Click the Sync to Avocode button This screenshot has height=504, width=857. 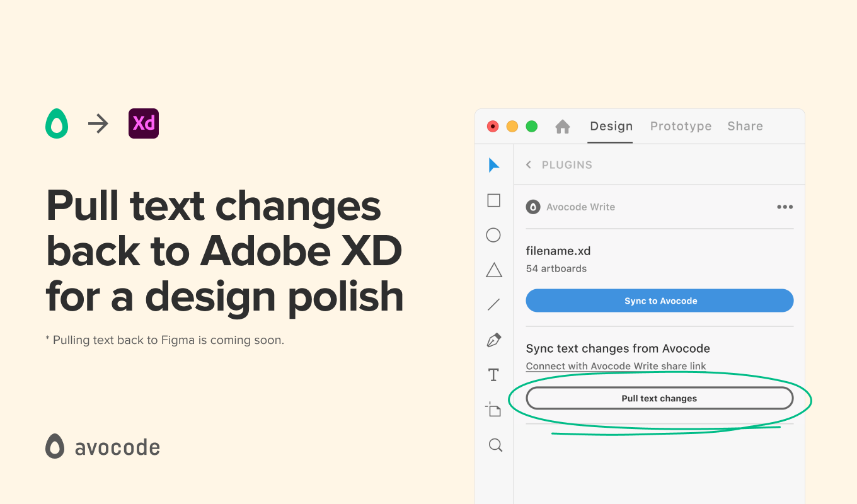click(660, 301)
